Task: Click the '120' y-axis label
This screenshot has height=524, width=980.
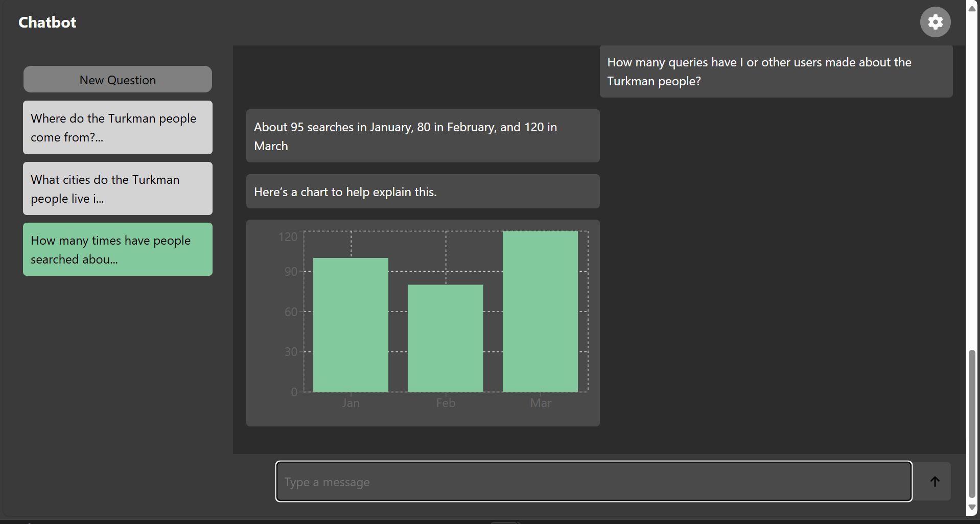Action: (288, 237)
